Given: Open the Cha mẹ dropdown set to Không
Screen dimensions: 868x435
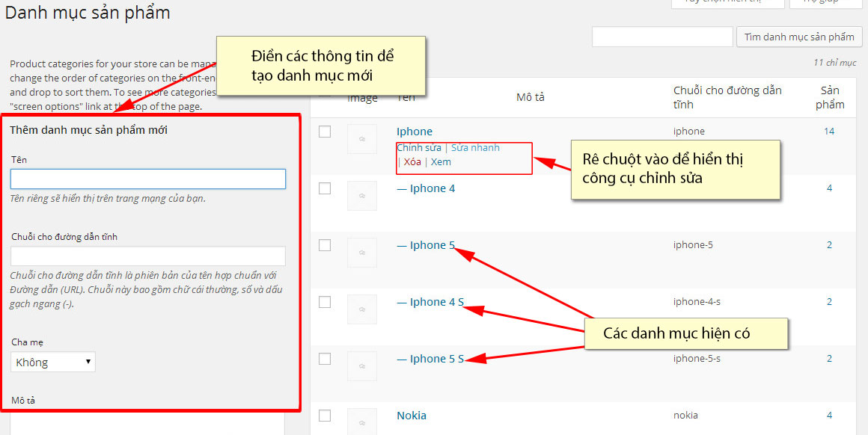Looking at the screenshot, I should point(53,362).
